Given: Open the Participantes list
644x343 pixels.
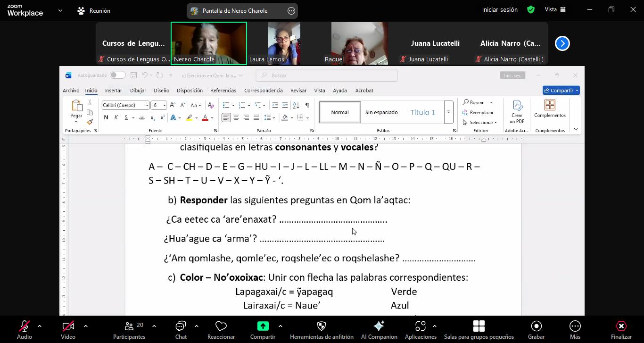Looking at the screenshot, I should [129, 326].
